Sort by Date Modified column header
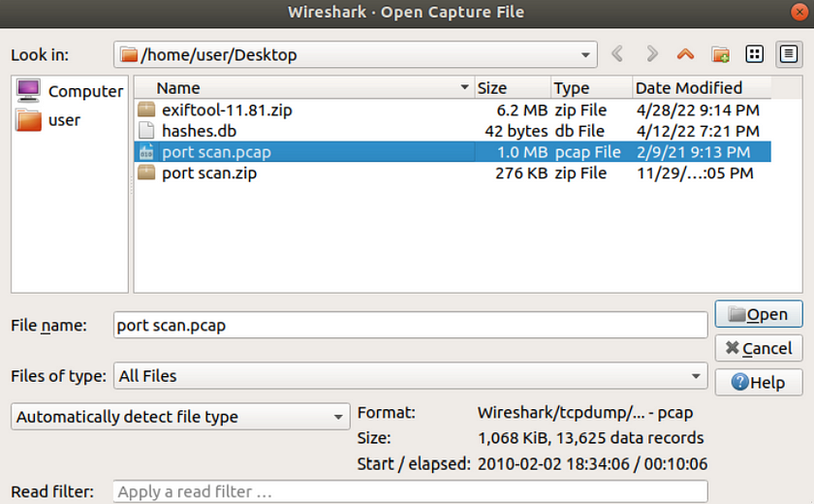 pos(702,88)
